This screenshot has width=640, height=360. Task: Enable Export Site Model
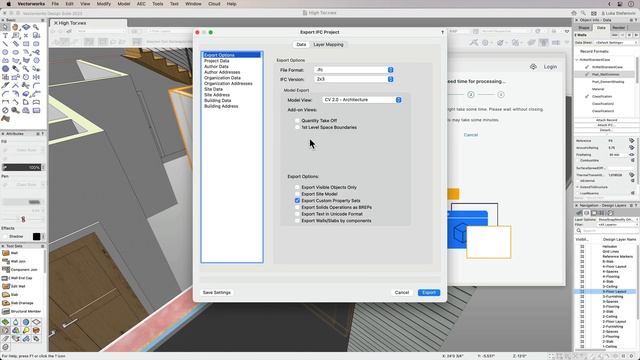pyautogui.click(x=297, y=194)
